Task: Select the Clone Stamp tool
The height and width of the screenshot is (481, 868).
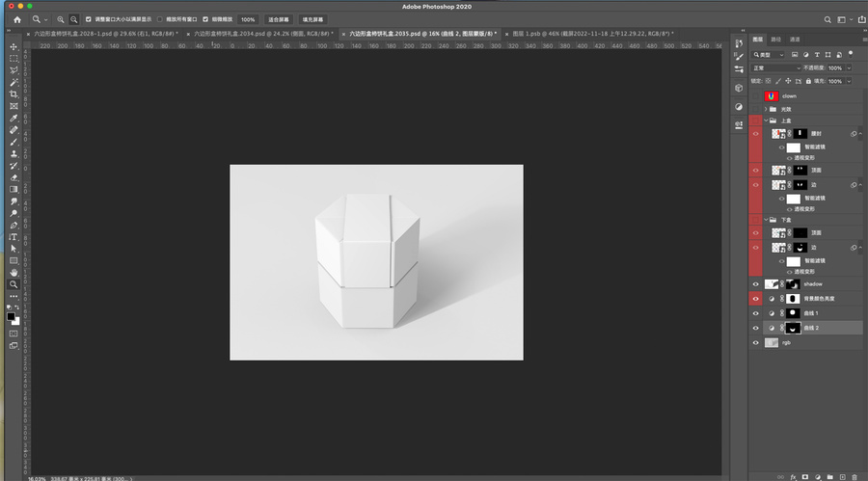Action: pos(14,154)
